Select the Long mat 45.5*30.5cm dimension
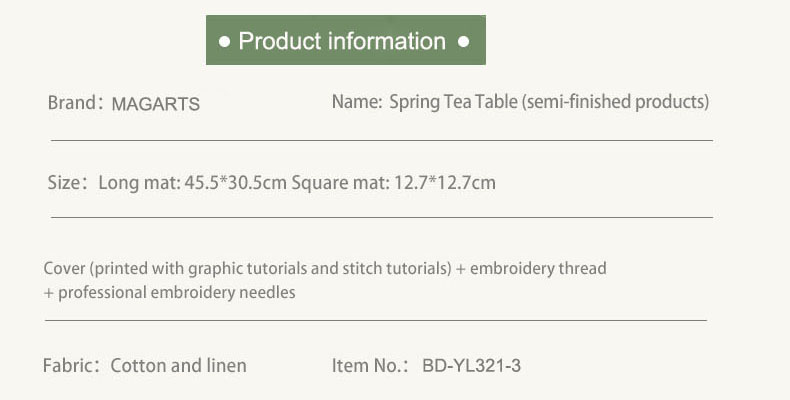Screen dimensions: 790x400 point(193,183)
